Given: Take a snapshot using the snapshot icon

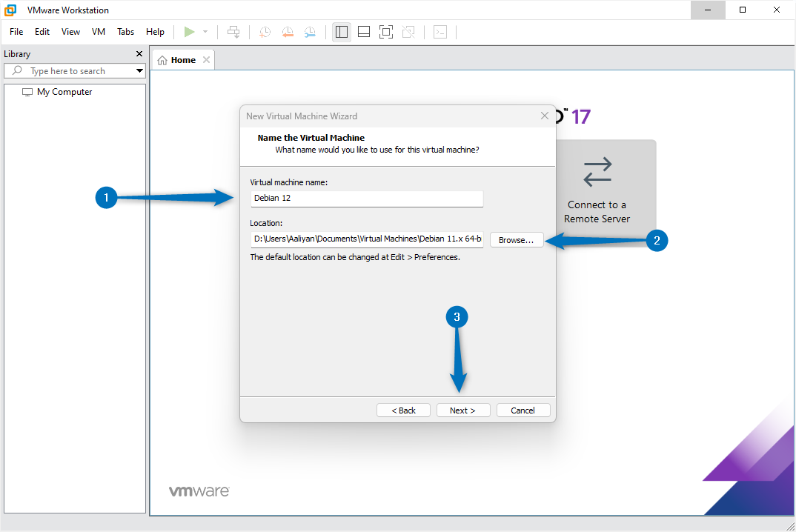Looking at the screenshot, I should [265, 32].
